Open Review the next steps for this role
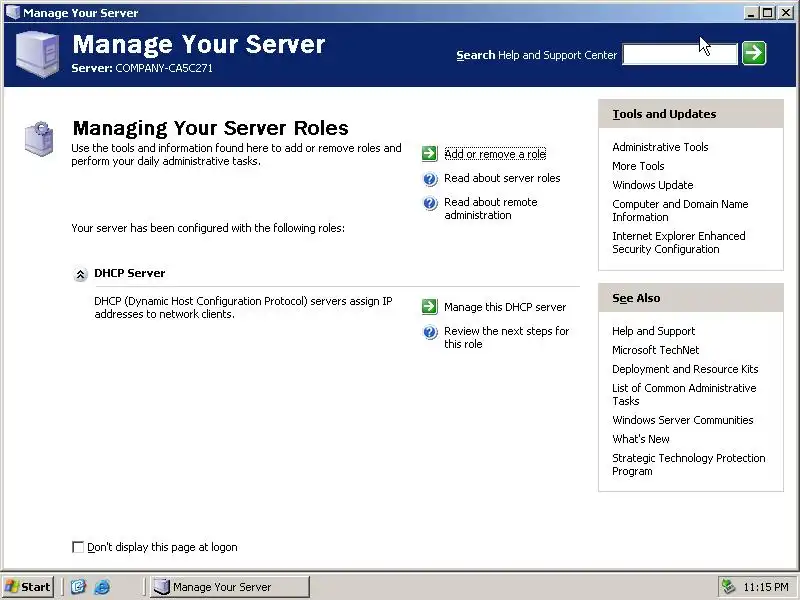This screenshot has width=800, height=600. [506, 337]
